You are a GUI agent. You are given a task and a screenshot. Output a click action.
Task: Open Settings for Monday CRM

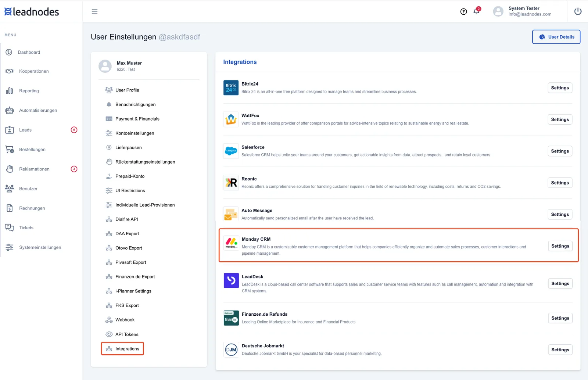pos(560,246)
